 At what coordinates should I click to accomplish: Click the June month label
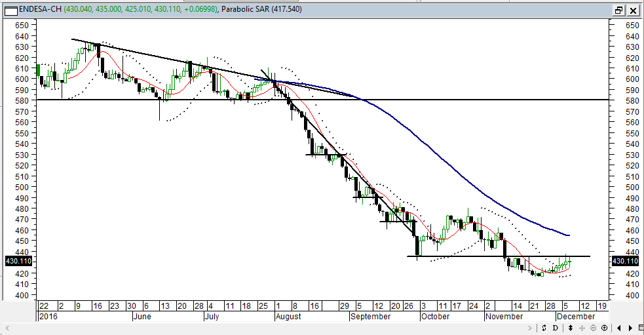(x=142, y=317)
